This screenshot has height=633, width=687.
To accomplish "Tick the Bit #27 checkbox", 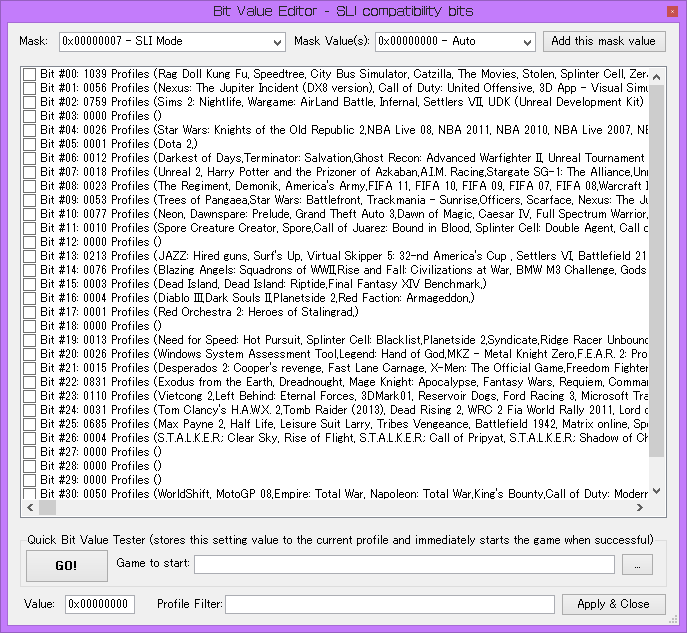I will click(29, 453).
